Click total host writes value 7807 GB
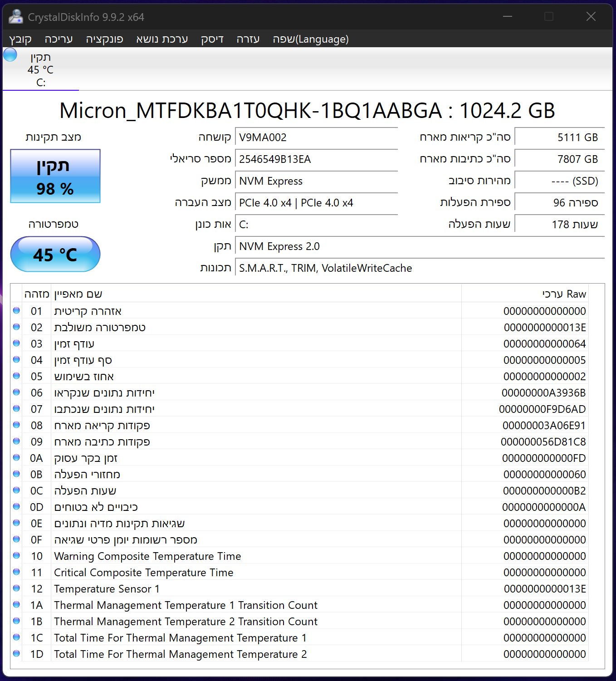Viewport: 616px width, 681px height. pos(560,159)
